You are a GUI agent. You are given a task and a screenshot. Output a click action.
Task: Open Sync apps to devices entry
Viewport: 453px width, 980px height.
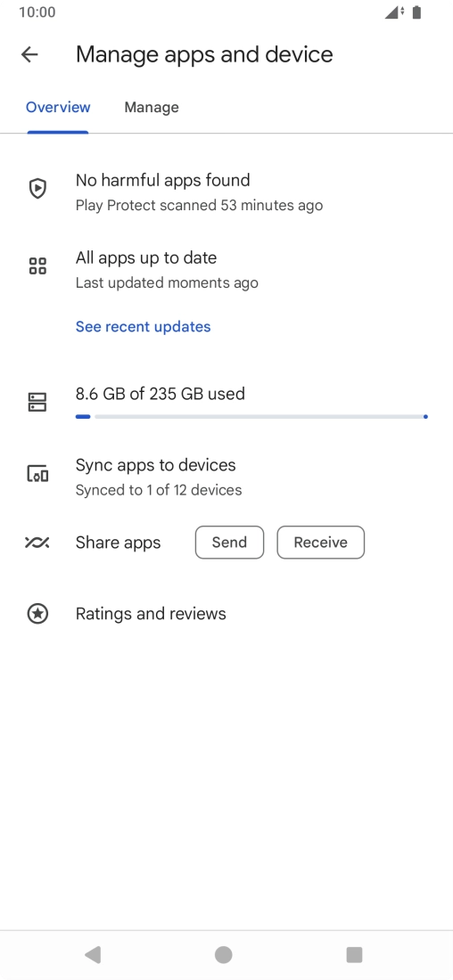[226, 477]
